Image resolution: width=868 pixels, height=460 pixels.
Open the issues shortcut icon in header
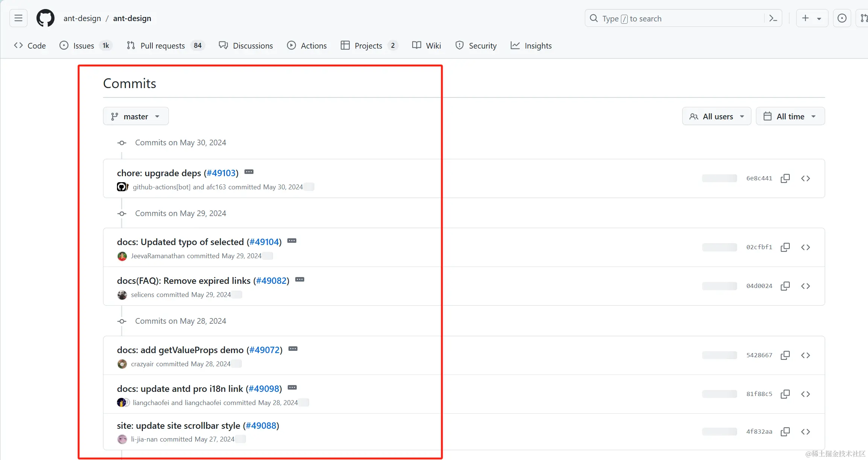[842, 18]
